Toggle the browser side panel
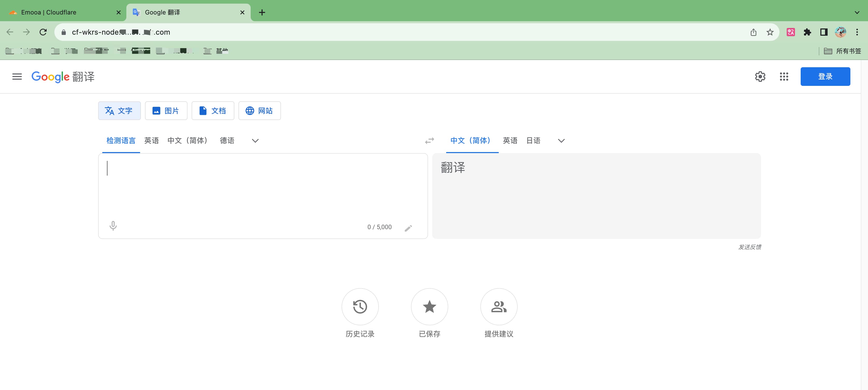 click(x=823, y=32)
